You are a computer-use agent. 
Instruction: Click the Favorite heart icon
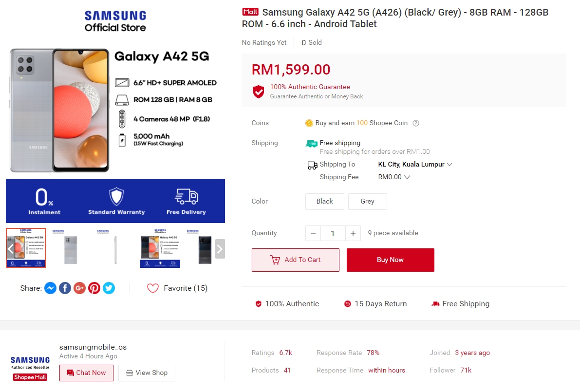click(x=153, y=288)
